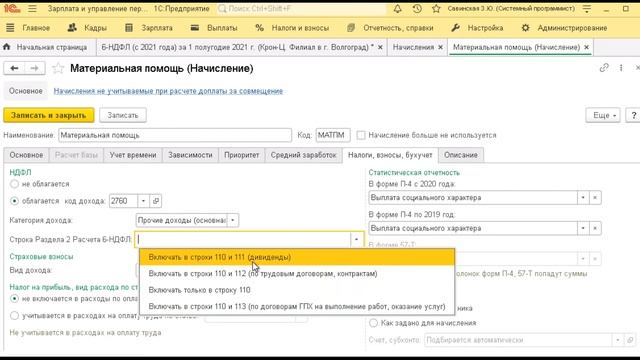Open the Налоги и взносы section
The image size is (640, 360).
point(292,28)
